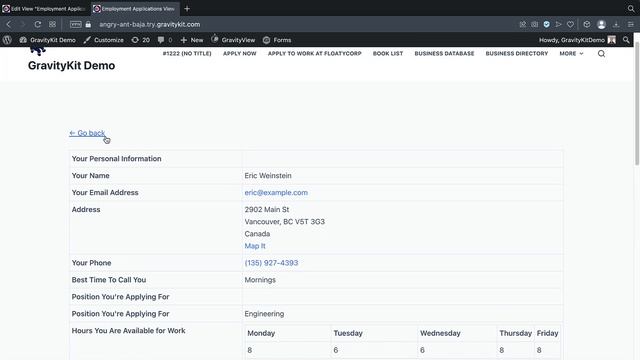Open GravityKit Demo admin bar menu
Screen dimensions: 640x360
pos(48,40)
